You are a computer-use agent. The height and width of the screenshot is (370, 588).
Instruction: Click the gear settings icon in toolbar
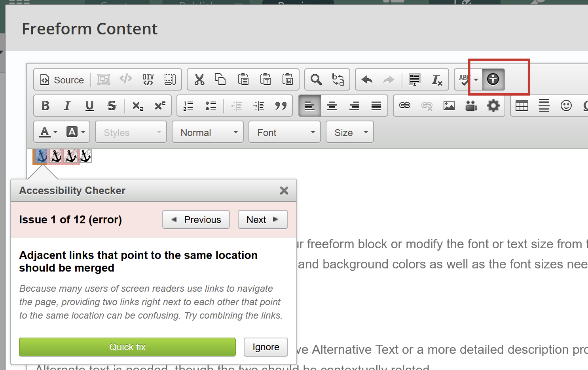[493, 106]
